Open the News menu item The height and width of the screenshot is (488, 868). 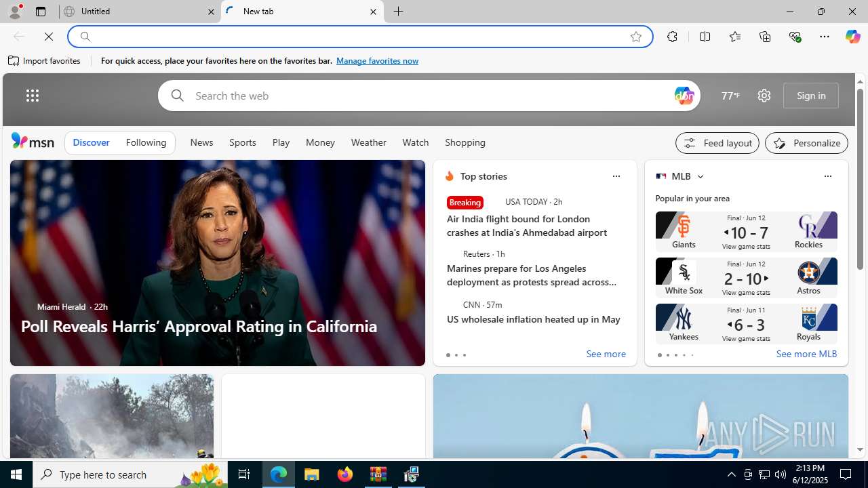pyautogui.click(x=201, y=142)
